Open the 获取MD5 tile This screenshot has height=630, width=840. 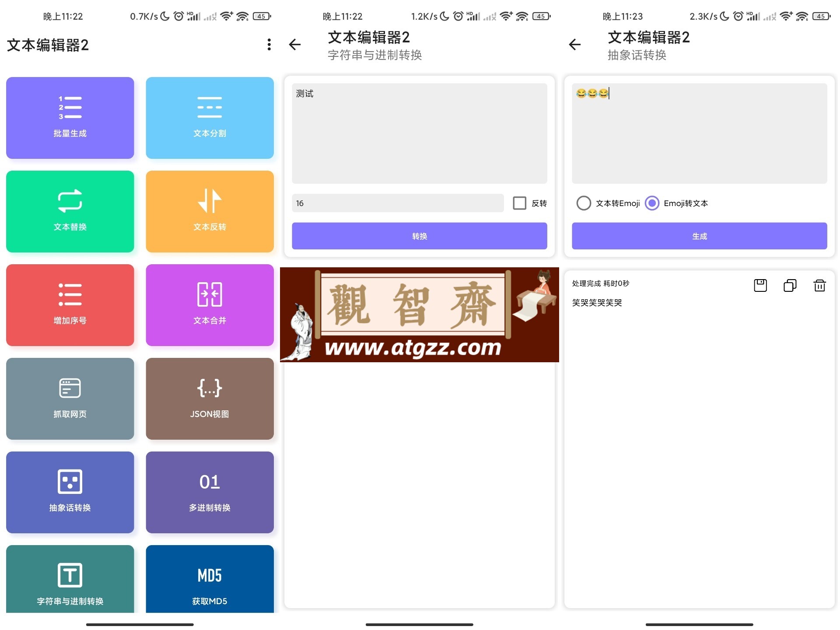(x=210, y=579)
